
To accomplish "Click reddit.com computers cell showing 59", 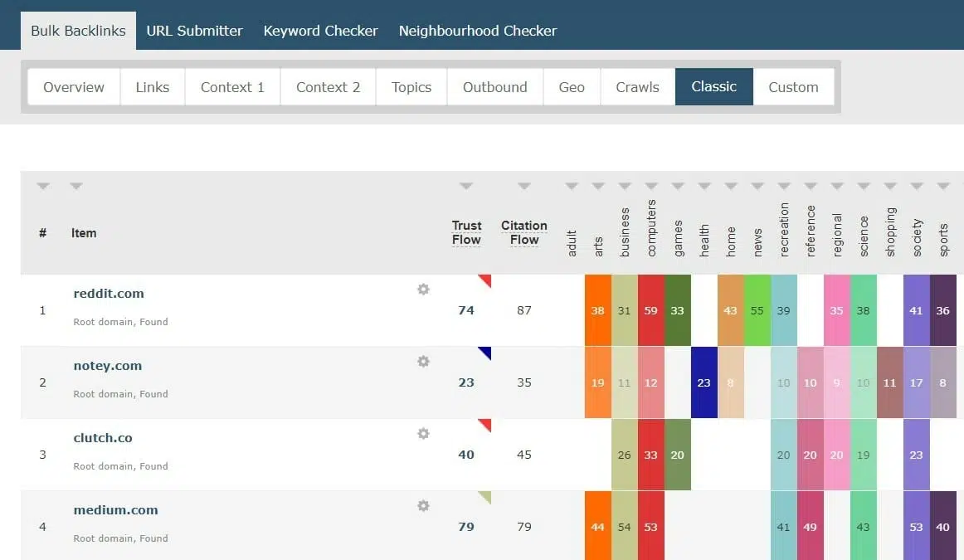I will (651, 310).
